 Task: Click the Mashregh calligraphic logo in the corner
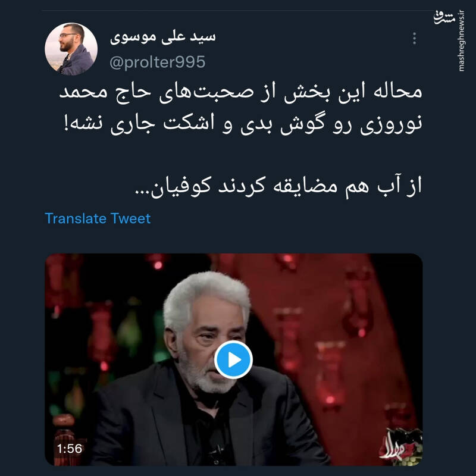(444, 17)
